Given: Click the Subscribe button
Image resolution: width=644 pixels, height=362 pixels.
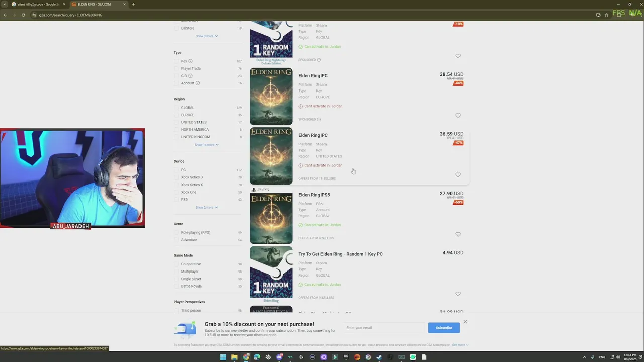Looking at the screenshot, I should 444,328.
